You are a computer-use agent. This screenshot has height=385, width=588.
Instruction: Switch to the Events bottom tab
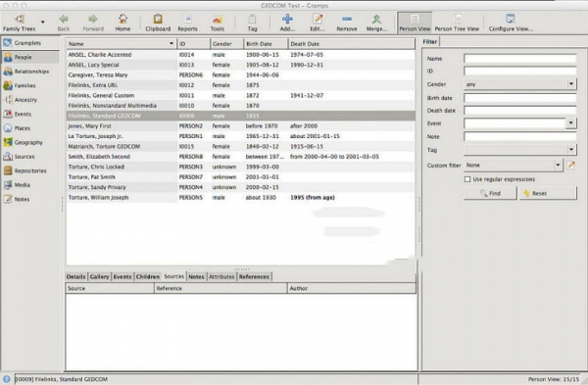tap(122, 276)
